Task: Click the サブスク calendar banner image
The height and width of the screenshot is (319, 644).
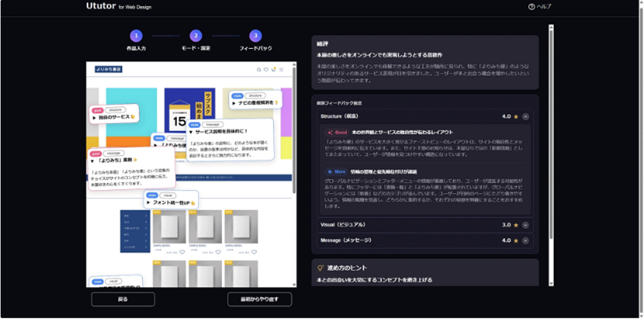Action: point(190,111)
